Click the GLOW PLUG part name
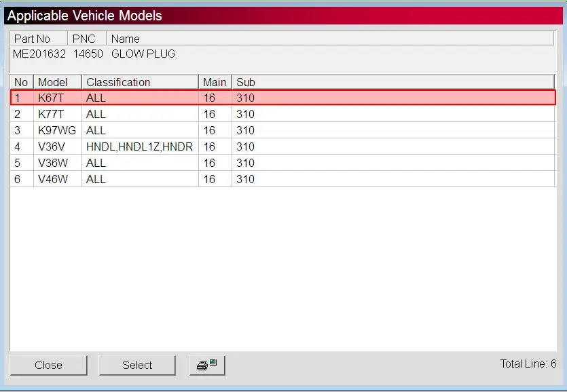The image size is (567, 392). click(x=143, y=54)
